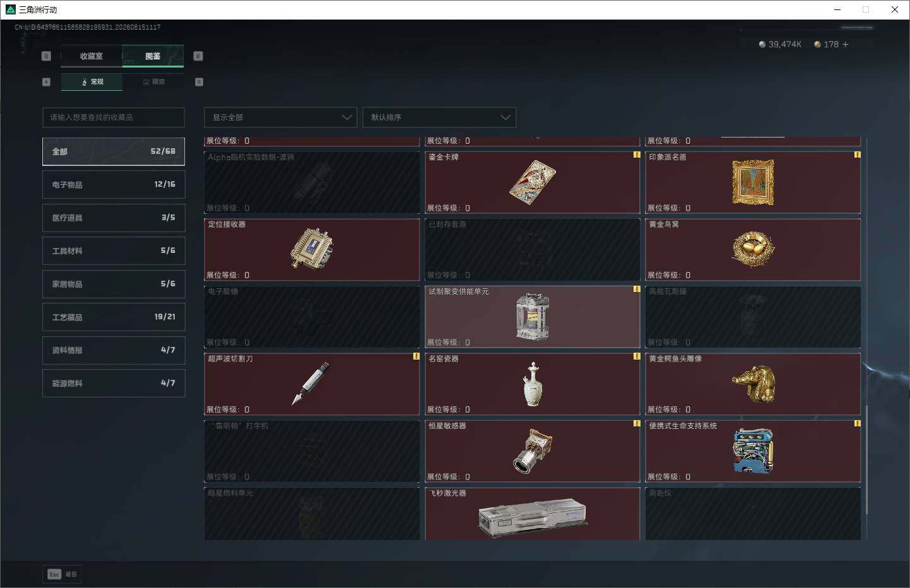Select the 医疗道具 category
This screenshot has width=910, height=588.
tap(114, 218)
